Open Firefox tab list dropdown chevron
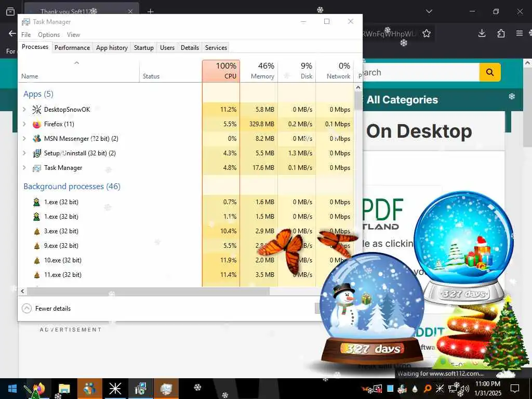The height and width of the screenshot is (399, 532). click(429, 11)
